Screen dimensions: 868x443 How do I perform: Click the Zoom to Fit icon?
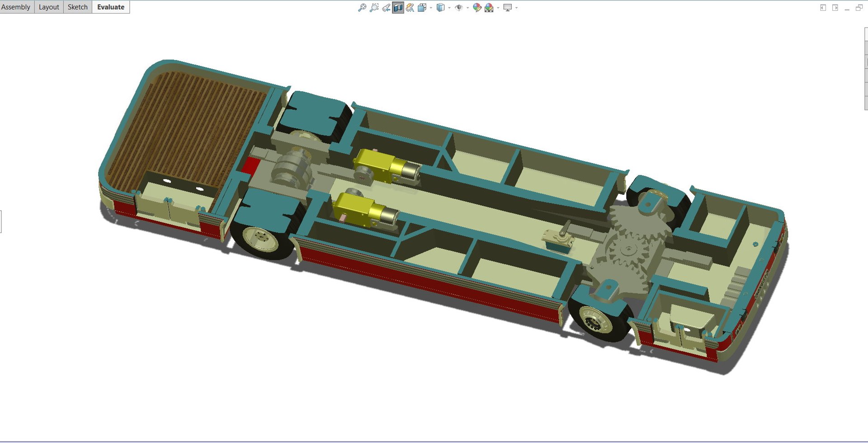tap(362, 8)
